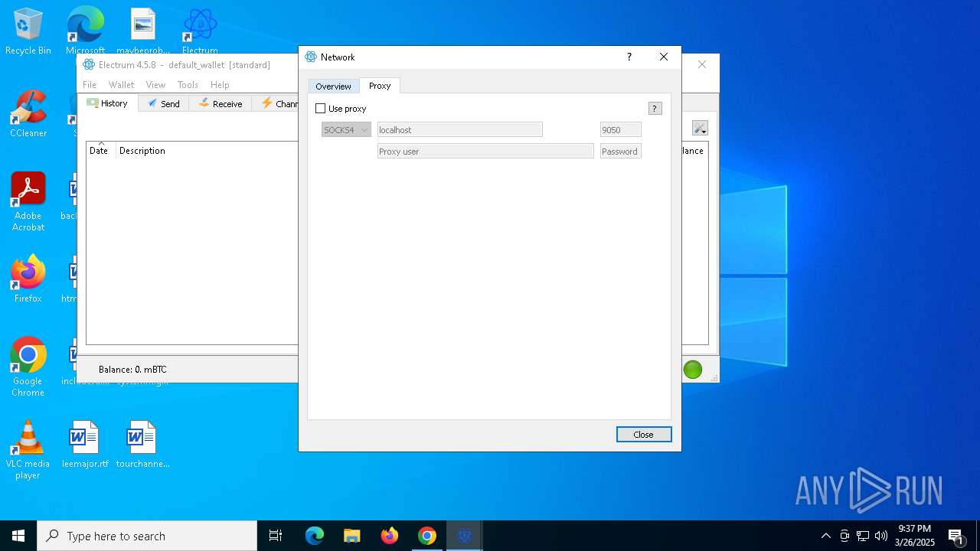Open the Tools menu in Electrum
The width and height of the screenshot is (980, 551).
188,85
